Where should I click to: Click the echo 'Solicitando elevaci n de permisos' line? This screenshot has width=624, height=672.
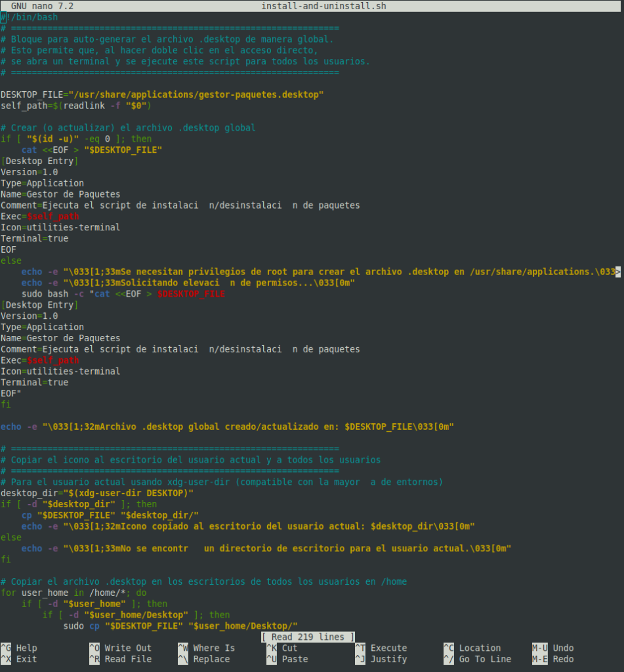(188, 283)
